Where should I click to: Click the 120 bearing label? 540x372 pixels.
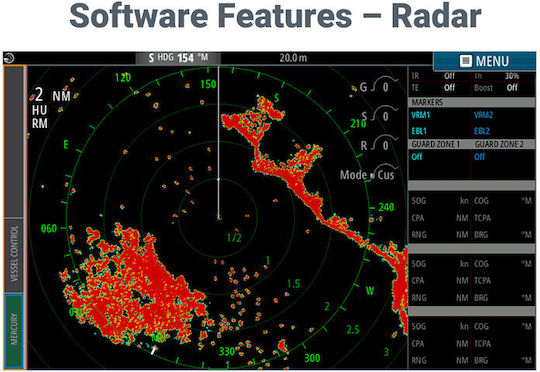(123, 78)
